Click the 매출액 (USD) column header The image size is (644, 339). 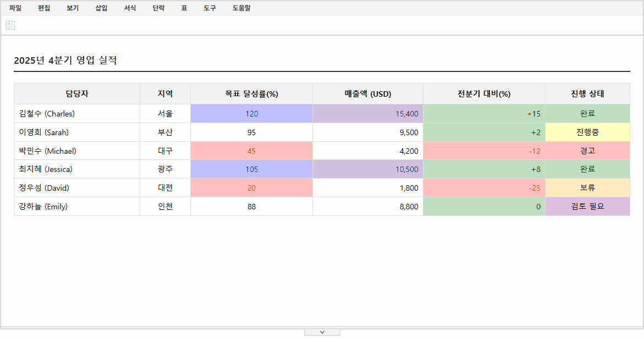pos(367,93)
